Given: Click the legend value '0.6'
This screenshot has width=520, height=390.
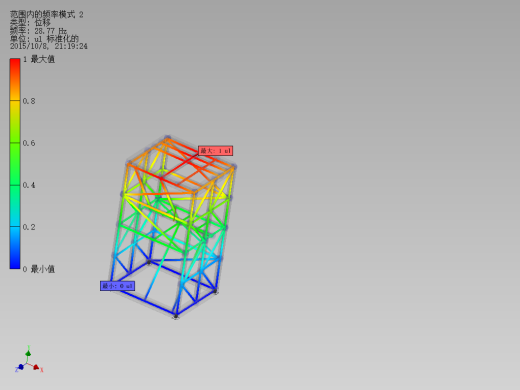Looking at the screenshot, I should pos(29,143).
